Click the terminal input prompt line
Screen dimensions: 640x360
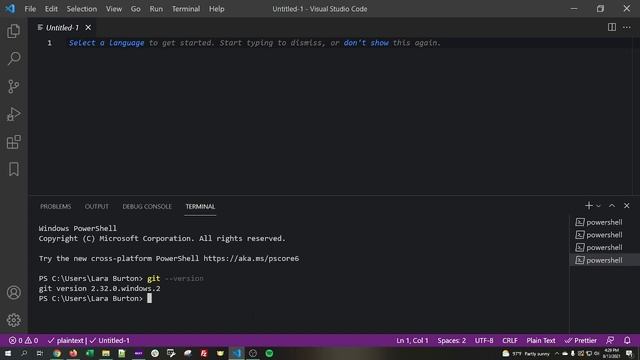pyautogui.click(x=95, y=298)
